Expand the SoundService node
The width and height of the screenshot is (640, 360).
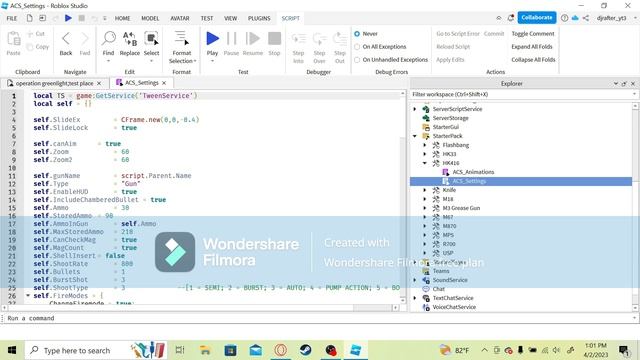[x=415, y=280]
